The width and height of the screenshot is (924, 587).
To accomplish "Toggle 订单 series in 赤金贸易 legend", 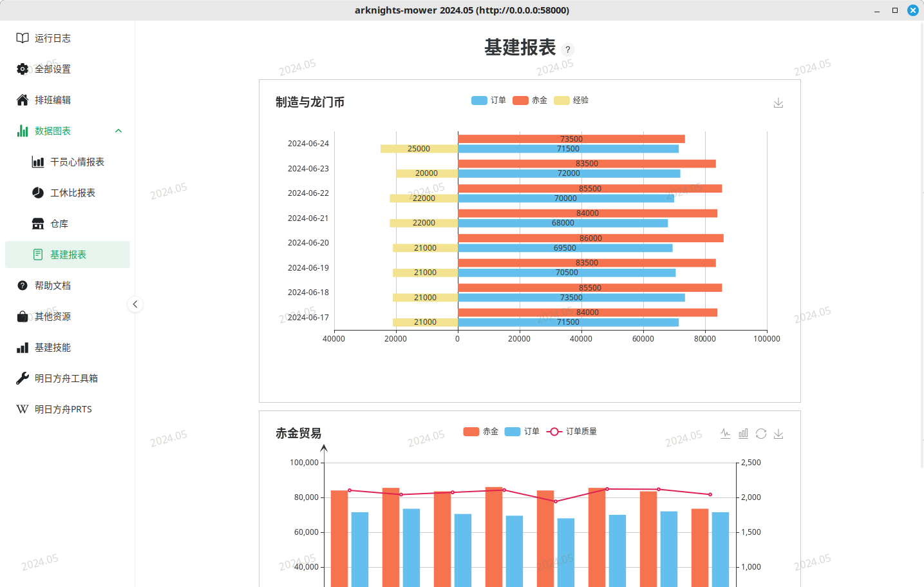I will [x=522, y=432].
